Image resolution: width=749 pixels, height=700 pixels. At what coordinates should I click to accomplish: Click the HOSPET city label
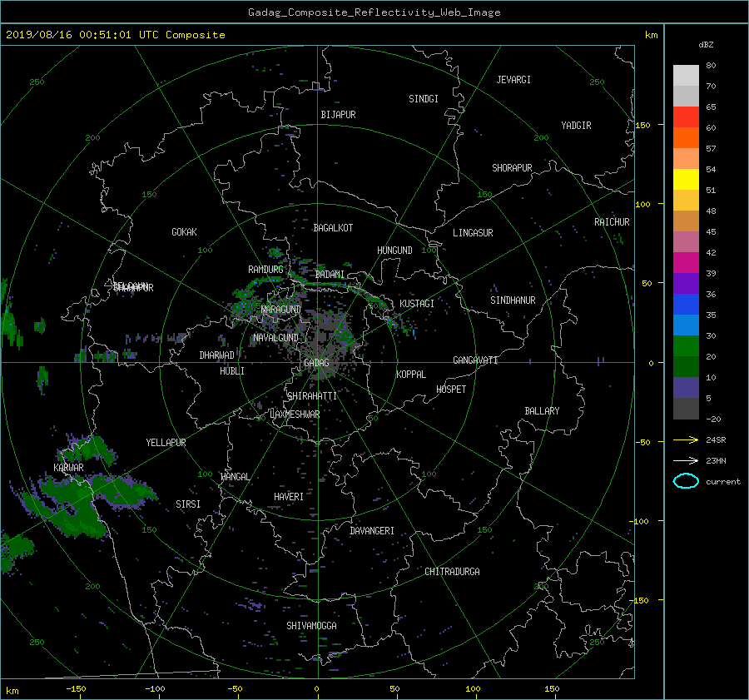click(x=451, y=390)
